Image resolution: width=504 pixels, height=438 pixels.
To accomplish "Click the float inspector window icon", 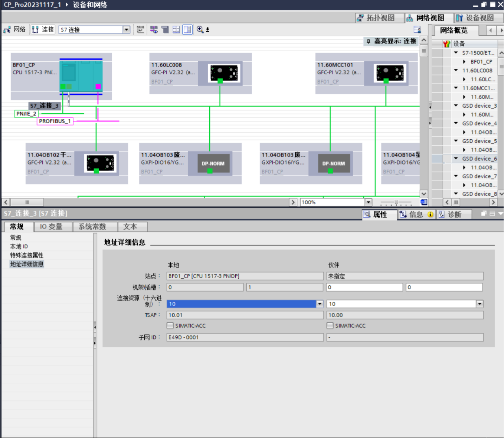I will click(484, 214).
